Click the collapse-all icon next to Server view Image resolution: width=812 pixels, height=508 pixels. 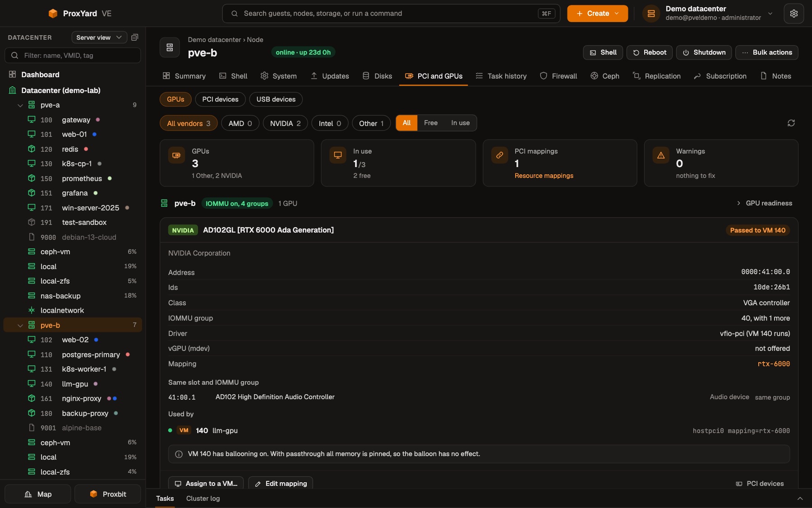point(134,37)
